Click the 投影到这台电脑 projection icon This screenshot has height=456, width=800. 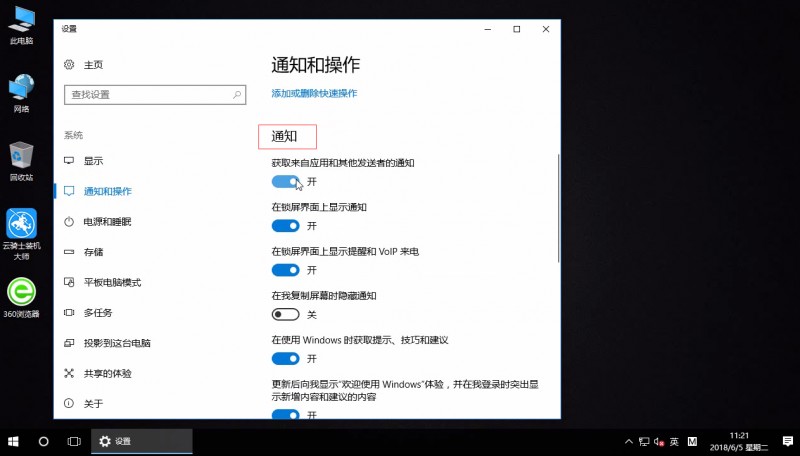pos(69,343)
